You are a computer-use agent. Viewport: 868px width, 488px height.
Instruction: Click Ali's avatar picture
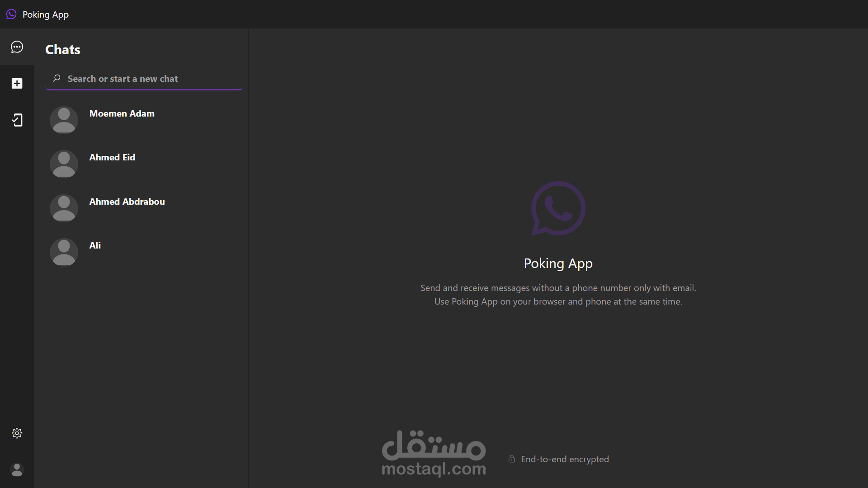[64, 252]
